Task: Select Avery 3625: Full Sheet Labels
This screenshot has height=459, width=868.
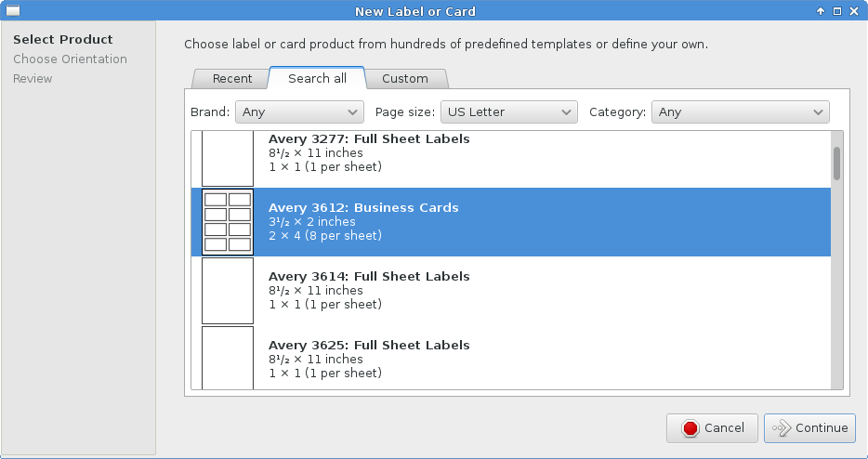Action: point(511,358)
